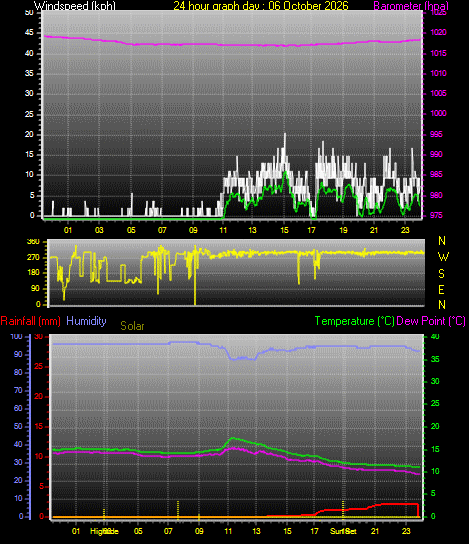Image resolution: width=469 pixels, height=544 pixels.
Task: Click the barometer scale value 1005
Action: pyautogui.click(x=438, y=93)
